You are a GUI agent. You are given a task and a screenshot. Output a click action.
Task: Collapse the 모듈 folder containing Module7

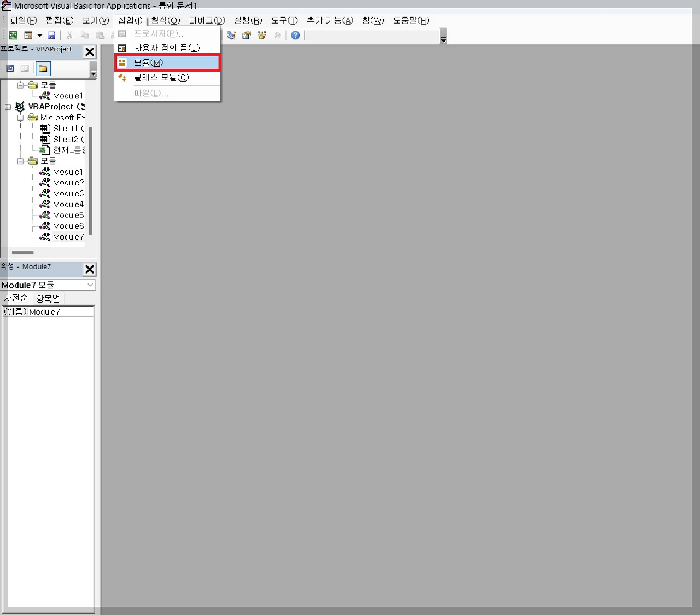20,161
